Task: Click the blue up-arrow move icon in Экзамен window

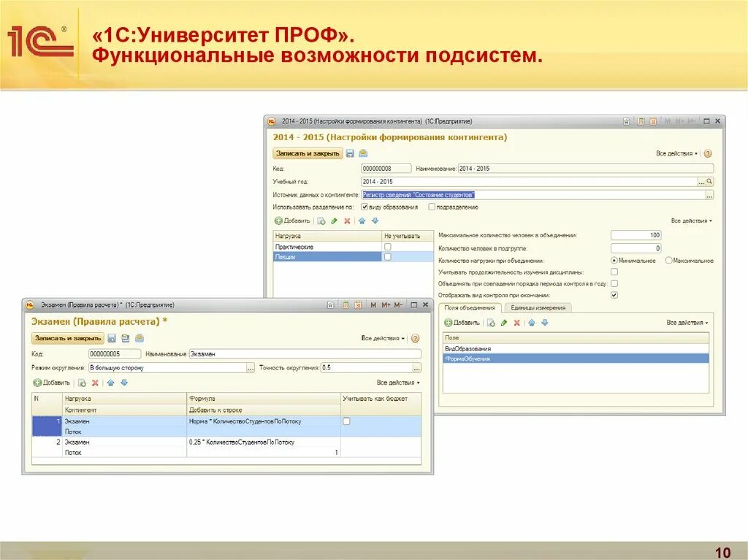Action: pyautogui.click(x=110, y=384)
